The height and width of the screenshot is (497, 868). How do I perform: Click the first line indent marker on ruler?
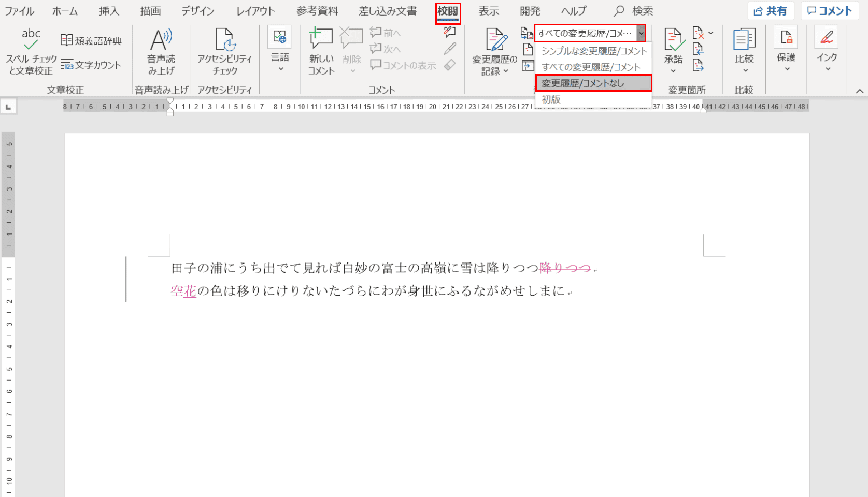coord(170,101)
